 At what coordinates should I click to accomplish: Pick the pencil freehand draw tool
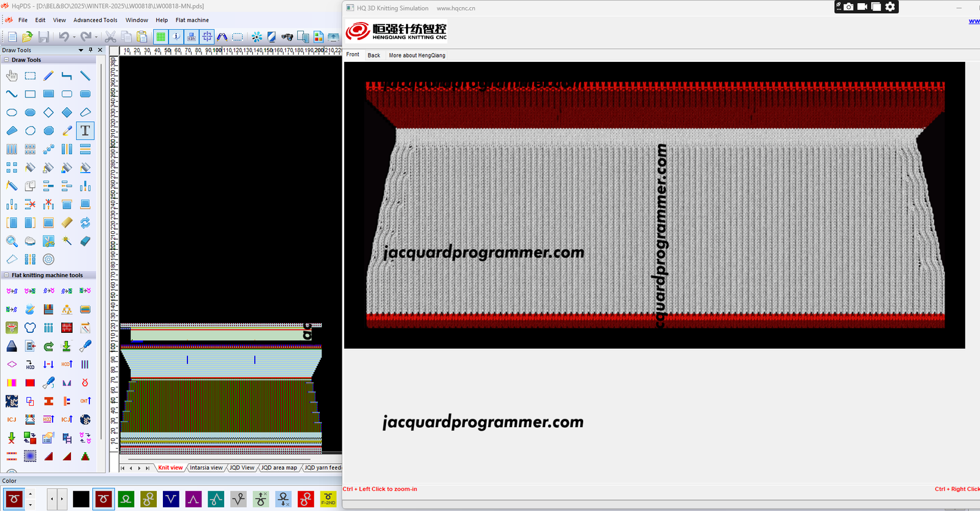pyautogui.click(x=48, y=76)
